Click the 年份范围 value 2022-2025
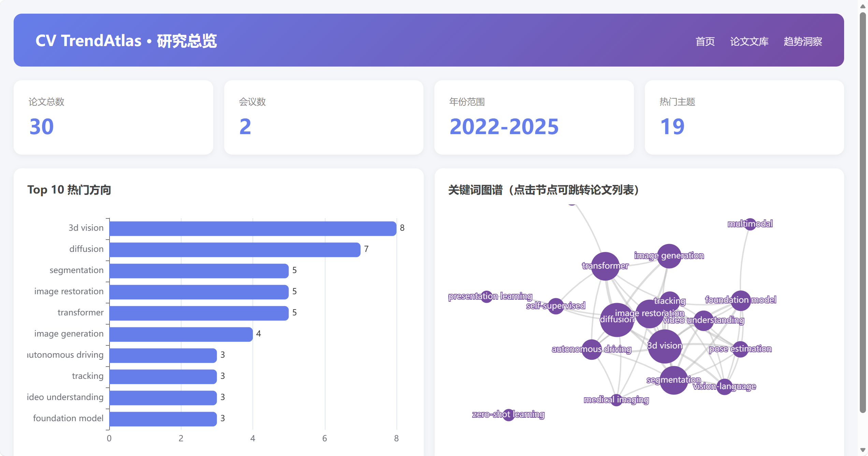868x456 pixels. pos(504,127)
